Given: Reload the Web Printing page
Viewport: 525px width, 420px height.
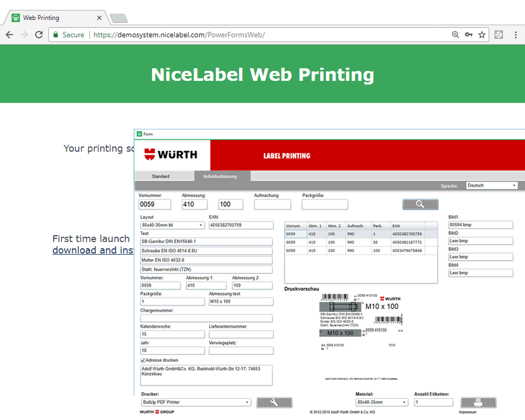Looking at the screenshot, I should pos(39,35).
